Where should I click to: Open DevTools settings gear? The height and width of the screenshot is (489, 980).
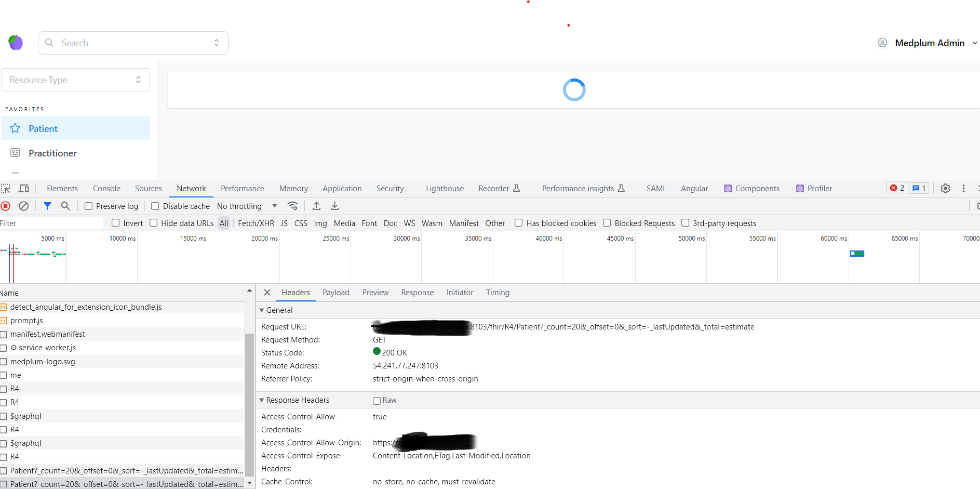click(x=945, y=188)
